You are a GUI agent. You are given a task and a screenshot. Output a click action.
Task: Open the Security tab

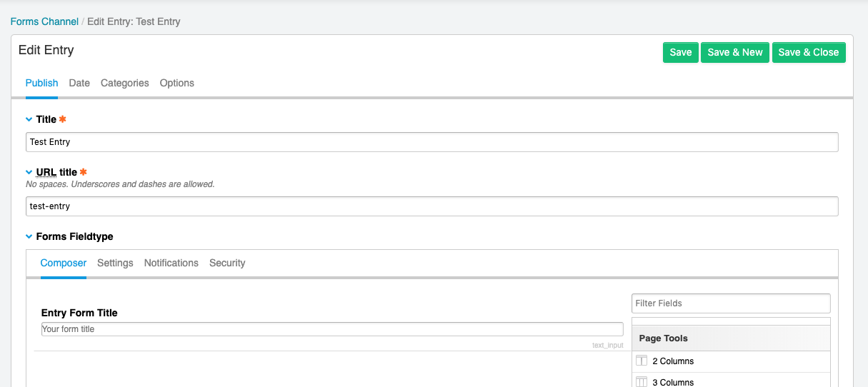[x=227, y=263]
